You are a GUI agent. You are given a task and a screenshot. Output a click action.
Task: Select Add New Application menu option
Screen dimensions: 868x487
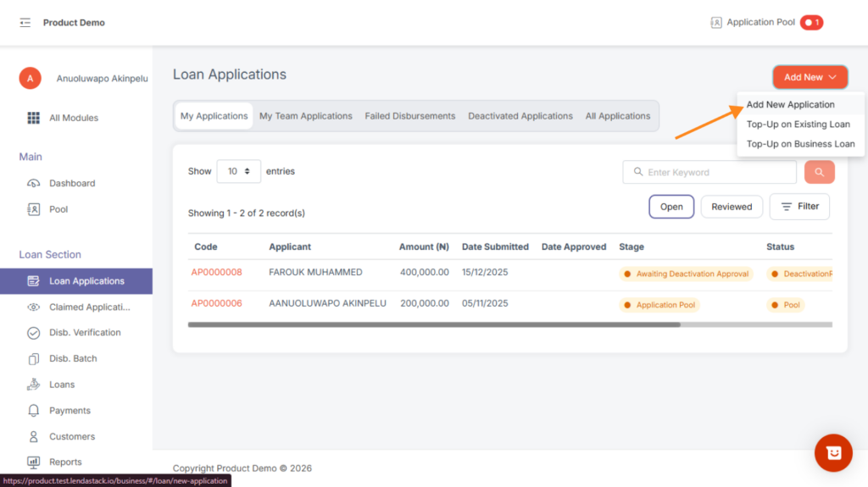click(790, 105)
